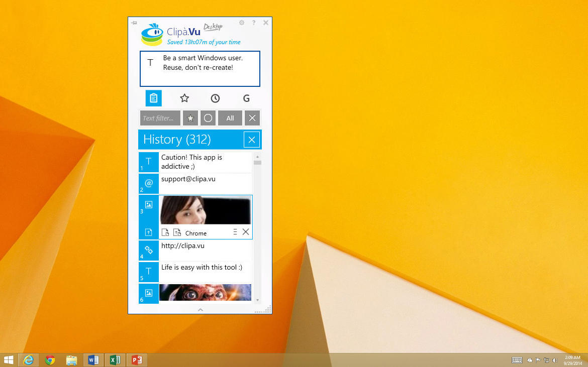Switch to the favorites star tab
This screenshot has width=588, height=367.
184,98
